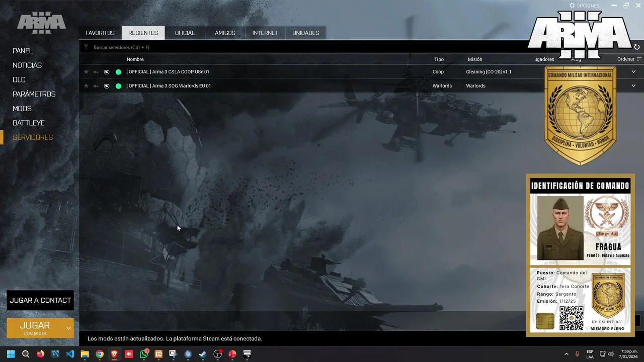Open OBS Studio from the taskbar
The height and width of the screenshot is (362, 644).
point(217,354)
